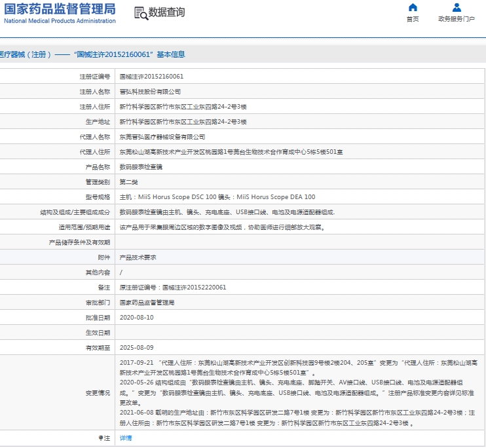Select the MiiS Horus Scope model text
This screenshot has width=486, height=448.
pyautogui.click(x=217, y=197)
